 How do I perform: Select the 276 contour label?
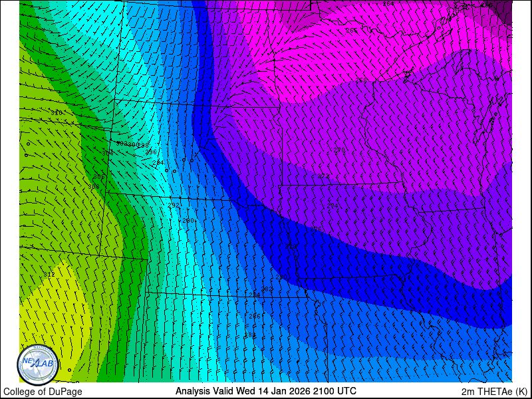(x=316, y=229)
